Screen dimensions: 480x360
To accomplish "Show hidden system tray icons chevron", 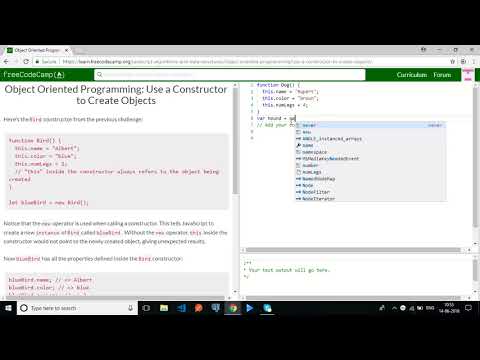I will tap(394, 308).
